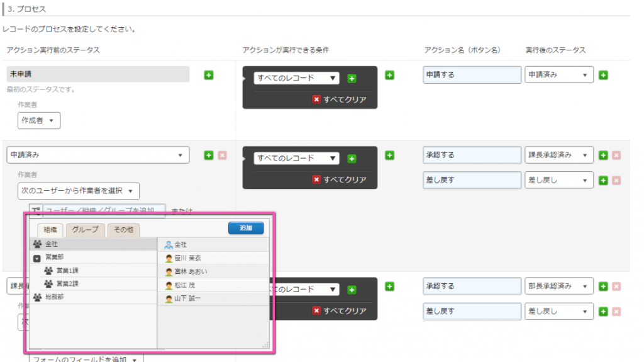The image size is (644, 362).
Task: Clear all conditions in 申請済み row
Action: (339, 180)
